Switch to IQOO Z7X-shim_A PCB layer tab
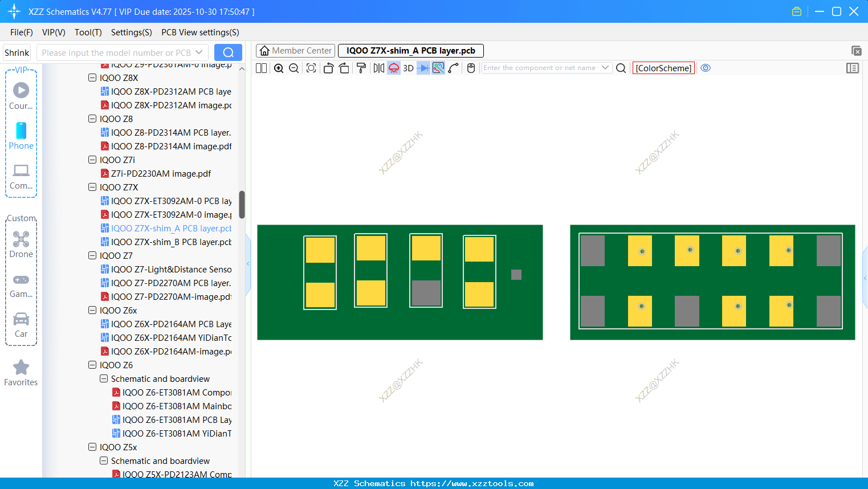This screenshot has width=868, height=489. tap(410, 51)
